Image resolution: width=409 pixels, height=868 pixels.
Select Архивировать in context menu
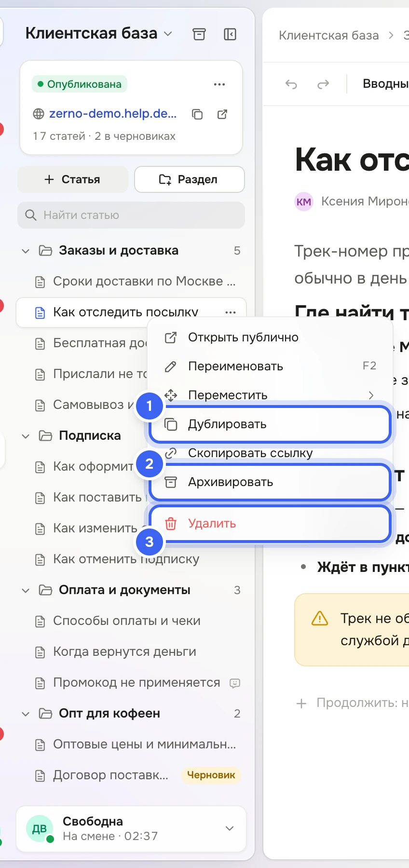(270, 482)
